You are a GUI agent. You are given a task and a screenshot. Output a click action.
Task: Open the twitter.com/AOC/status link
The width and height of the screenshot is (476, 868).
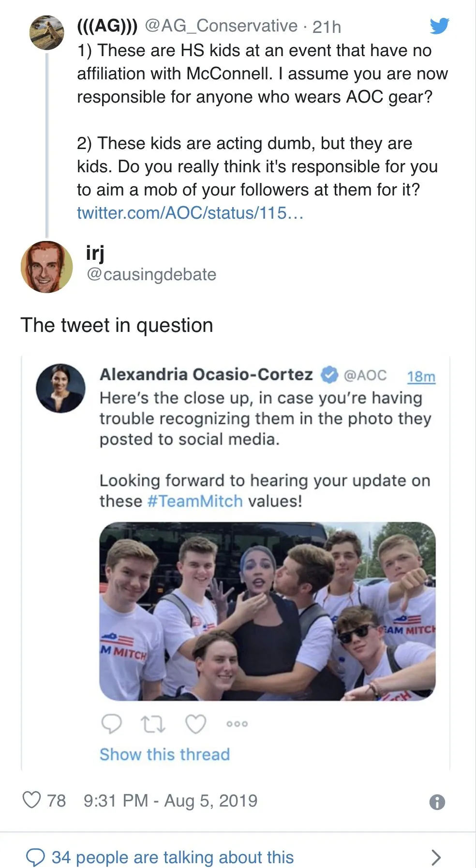click(190, 213)
